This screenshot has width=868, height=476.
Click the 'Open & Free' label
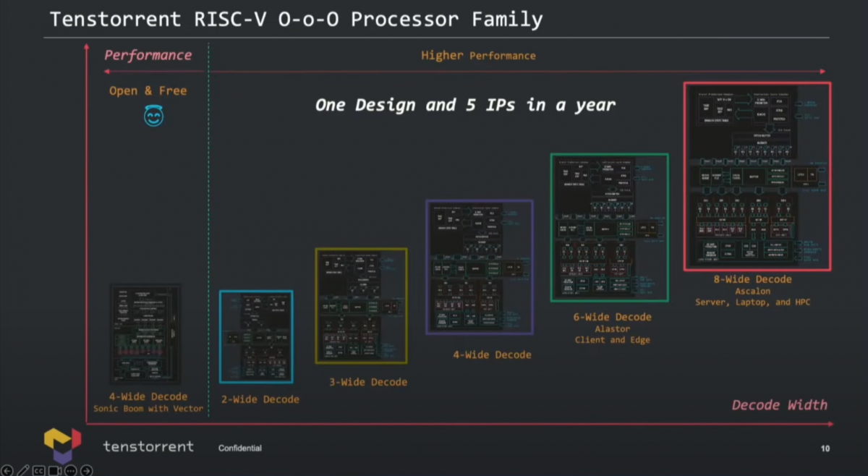148,90
